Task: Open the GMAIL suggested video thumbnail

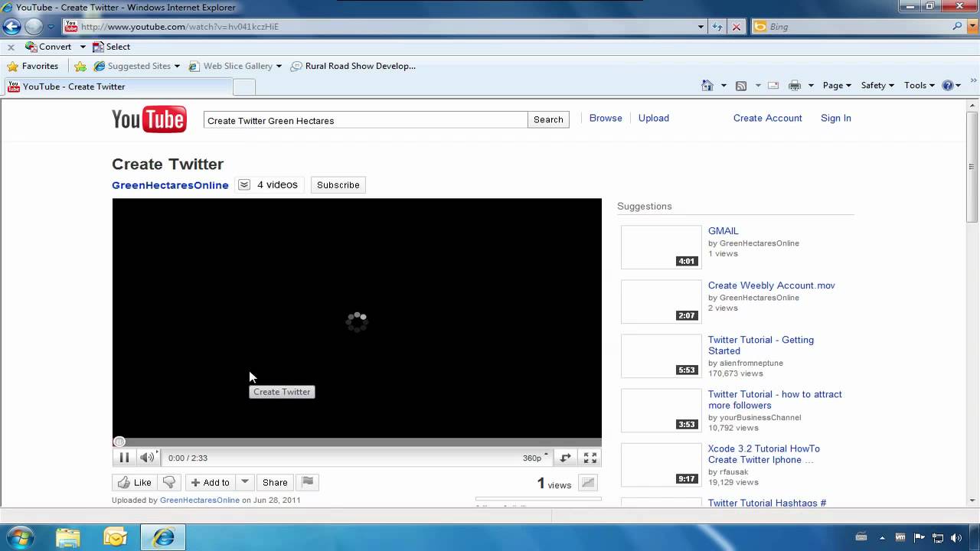Action: coord(661,247)
